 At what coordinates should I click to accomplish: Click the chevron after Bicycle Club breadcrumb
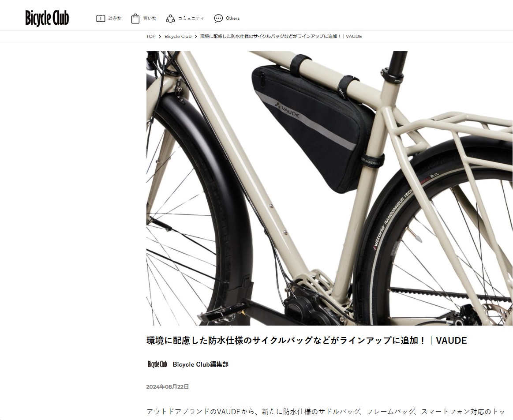pos(196,36)
